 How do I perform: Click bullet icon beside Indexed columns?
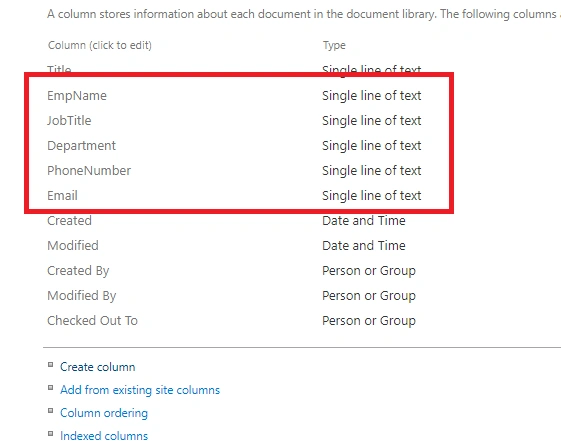(x=50, y=434)
